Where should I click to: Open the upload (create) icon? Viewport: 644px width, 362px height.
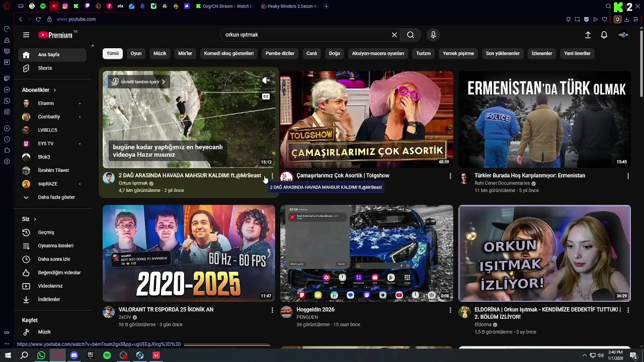(x=588, y=35)
